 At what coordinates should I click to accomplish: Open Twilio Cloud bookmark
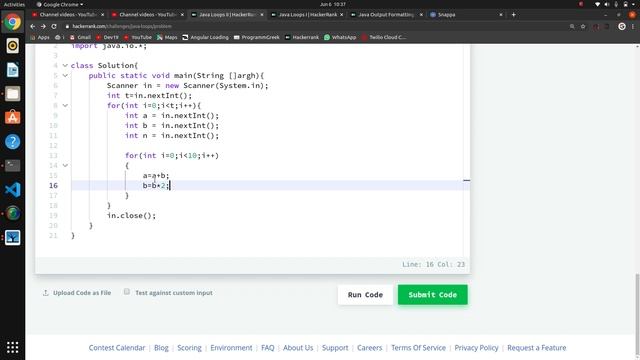(384, 37)
